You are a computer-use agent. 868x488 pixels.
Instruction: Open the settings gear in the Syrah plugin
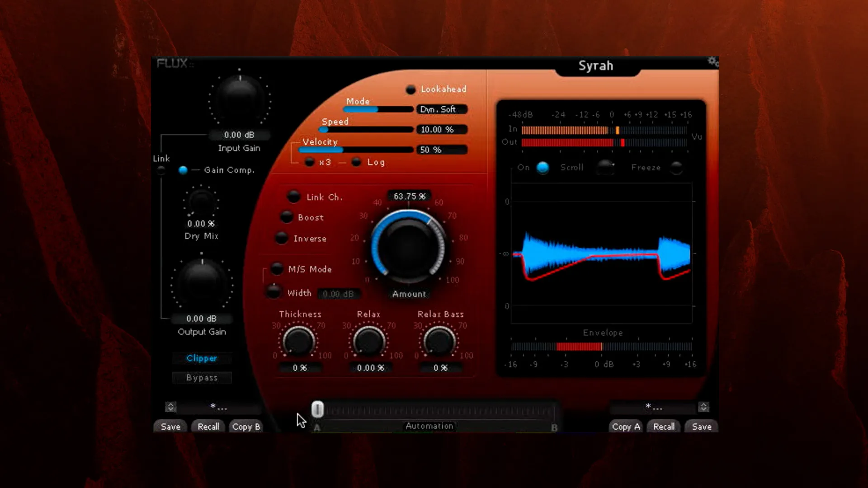712,61
